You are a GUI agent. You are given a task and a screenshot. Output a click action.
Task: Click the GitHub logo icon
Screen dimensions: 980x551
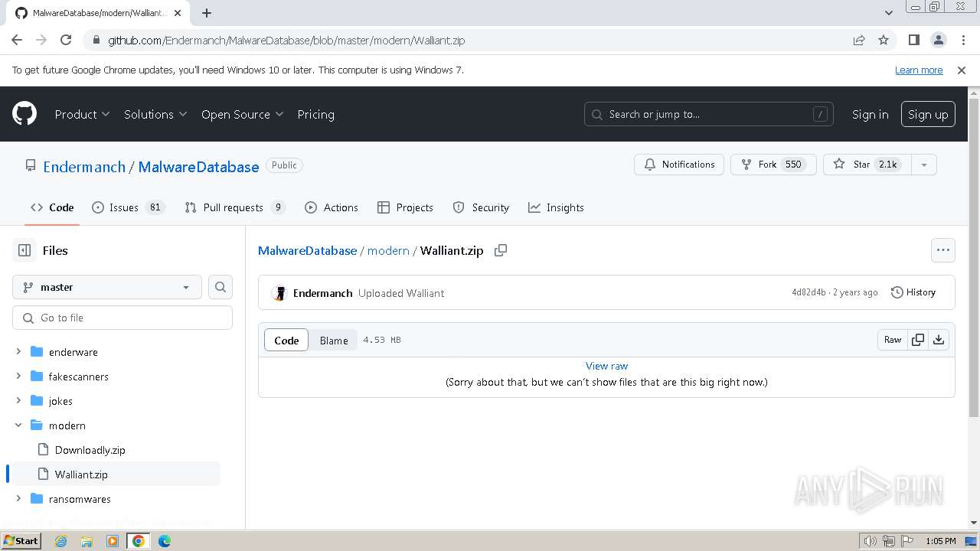coord(24,114)
